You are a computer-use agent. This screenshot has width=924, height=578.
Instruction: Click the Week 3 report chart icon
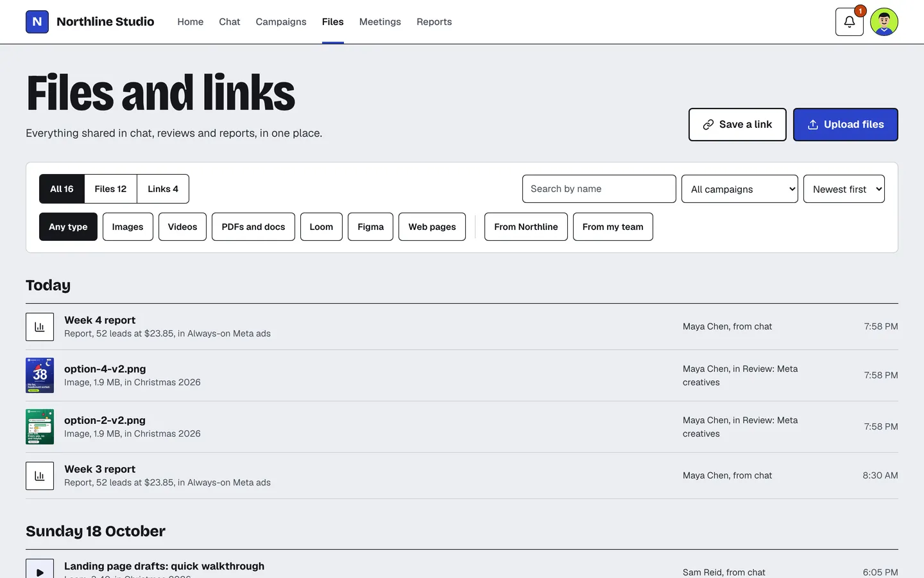[x=40, y=476]
